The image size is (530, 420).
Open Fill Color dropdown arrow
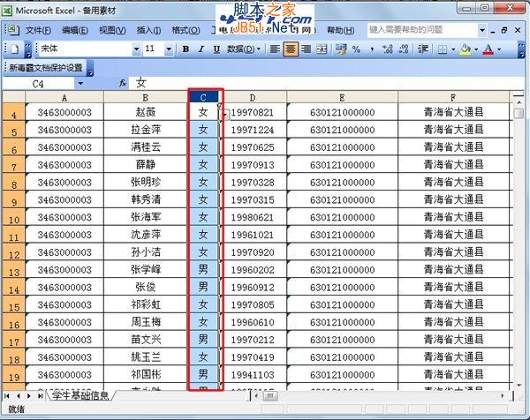click(x=476, y=49)
